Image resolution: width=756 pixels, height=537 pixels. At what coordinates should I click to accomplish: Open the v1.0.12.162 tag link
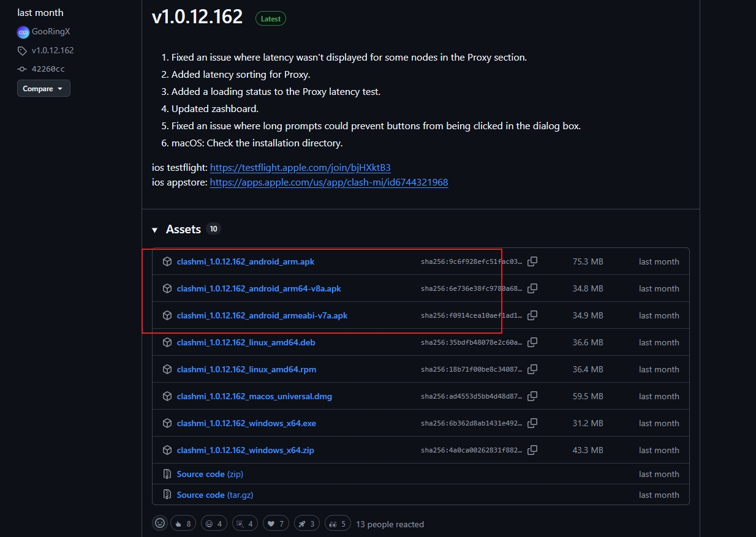(x=52, y=51)
